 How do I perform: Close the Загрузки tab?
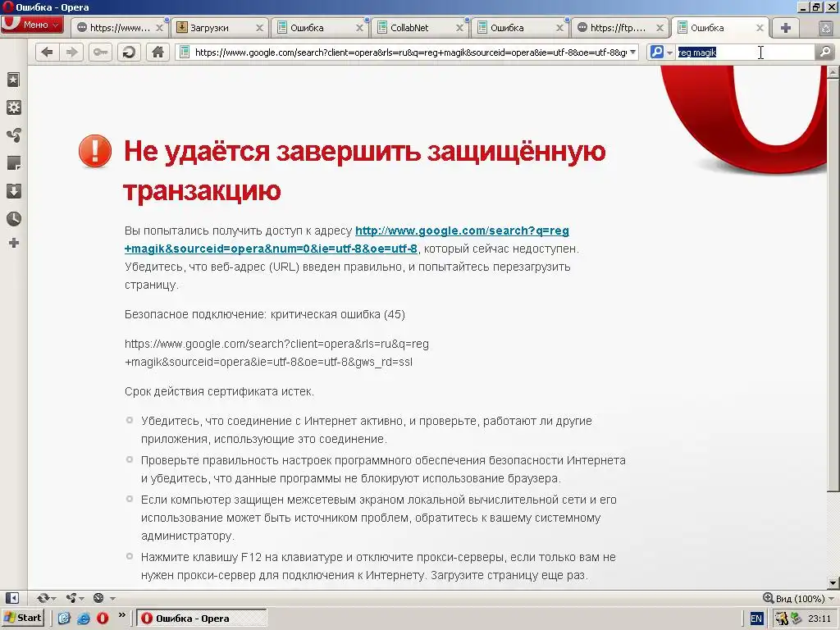click(x=259, y=28)
